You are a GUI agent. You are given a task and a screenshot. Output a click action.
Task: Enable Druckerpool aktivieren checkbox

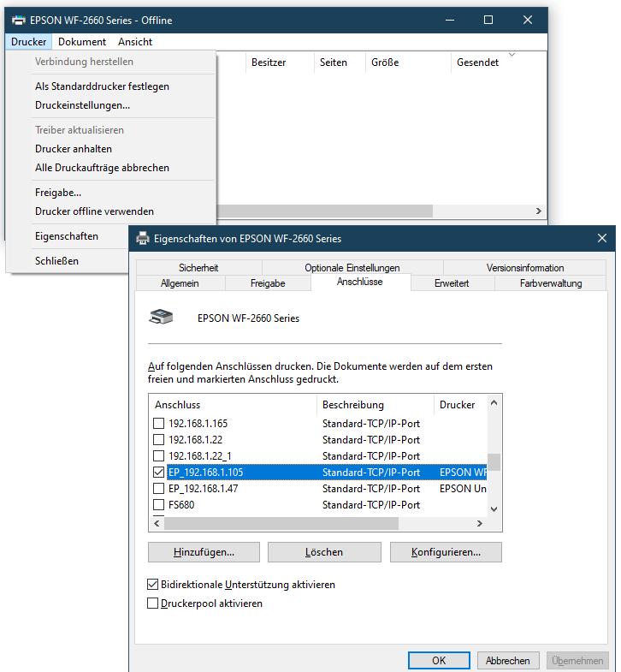point(152,603)
